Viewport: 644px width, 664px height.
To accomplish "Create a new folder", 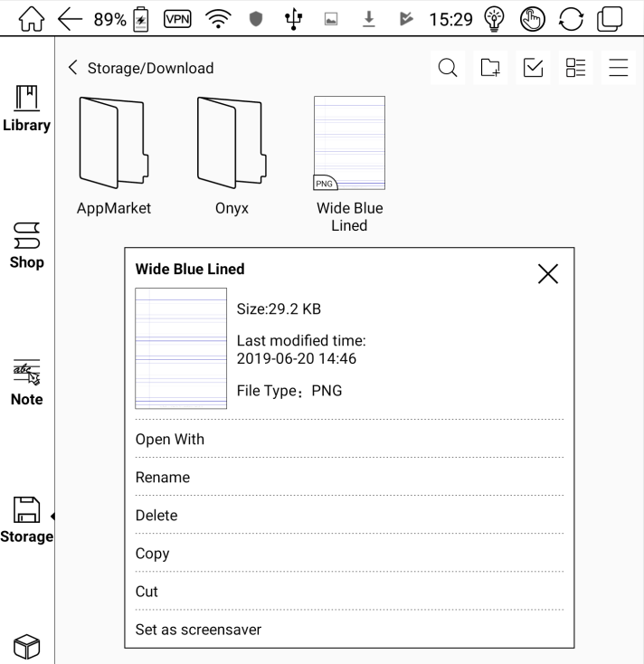I will pyautogui.click(x=490, y=68).
